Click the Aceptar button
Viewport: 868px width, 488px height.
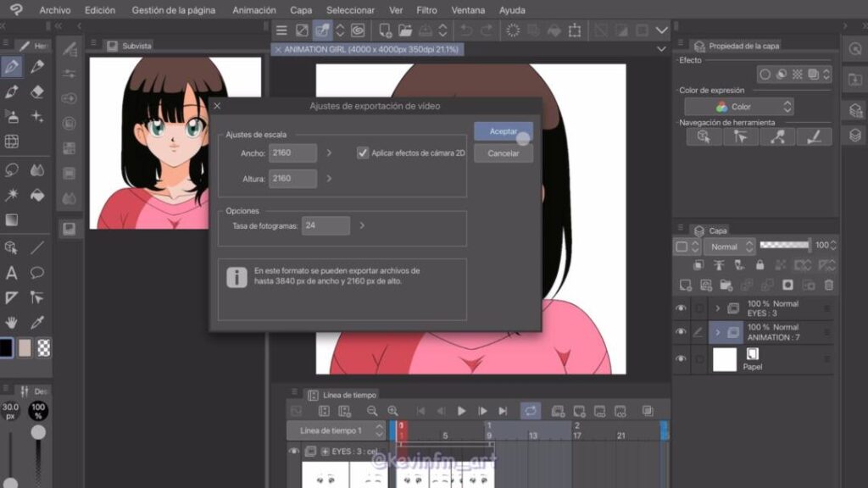[504, 131]
